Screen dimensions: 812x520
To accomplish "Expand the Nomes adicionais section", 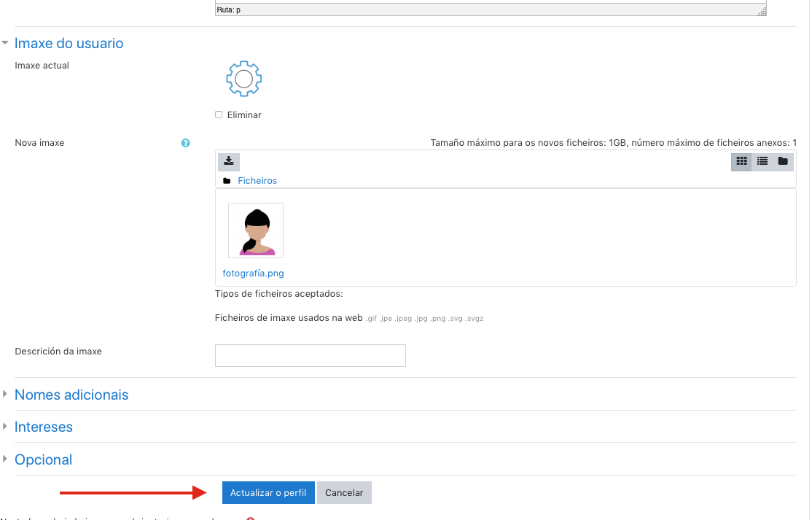I will click(71, 395).
